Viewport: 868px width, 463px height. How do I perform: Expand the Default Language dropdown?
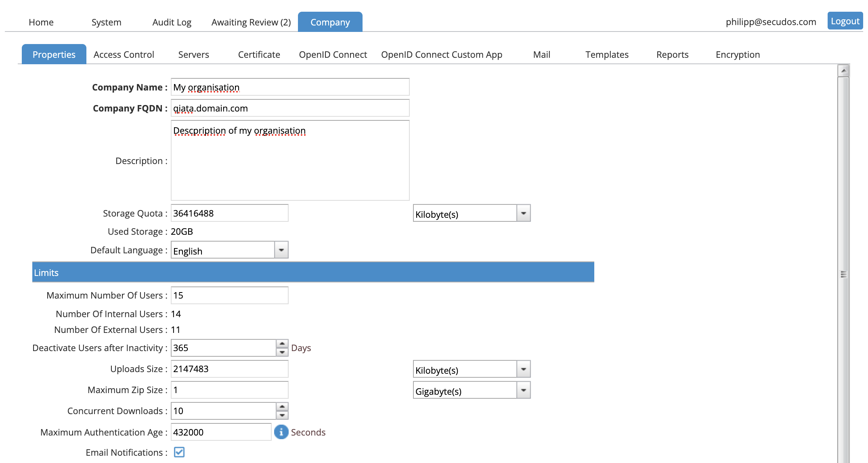click(x=281, y=250)
